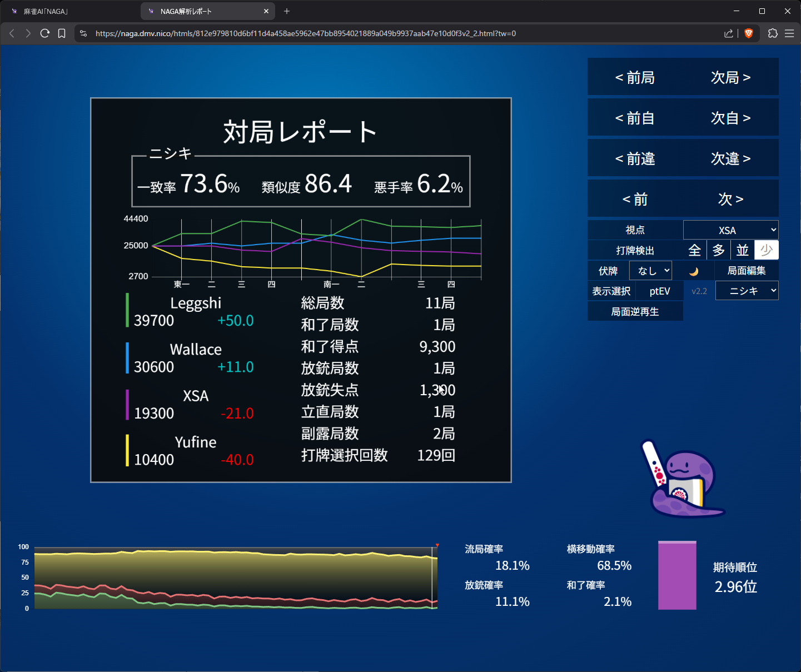801x672 pixels.
Task: Open the browser extensions puzzle icon
Action: coord(773,33)
